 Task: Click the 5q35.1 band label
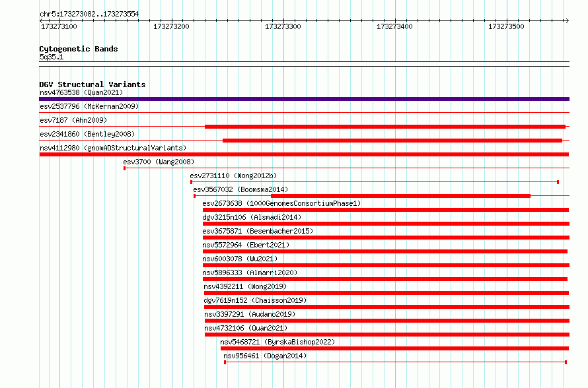tap(52, 57)
